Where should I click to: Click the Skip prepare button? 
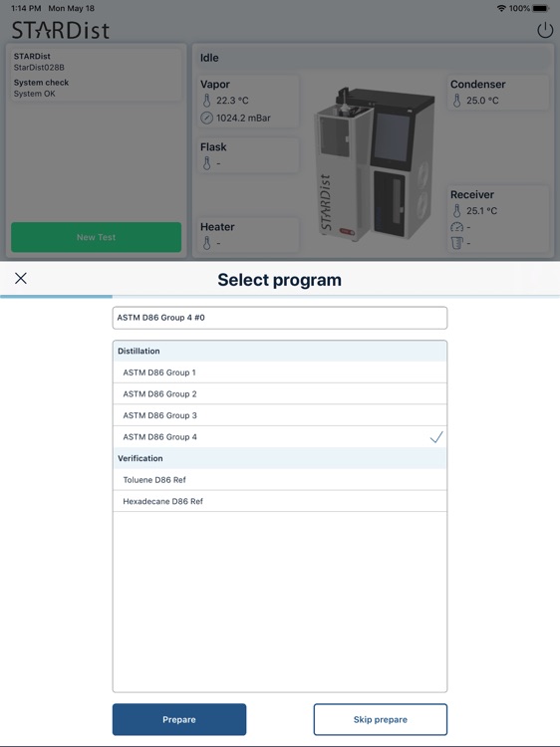tap(381, 719)
